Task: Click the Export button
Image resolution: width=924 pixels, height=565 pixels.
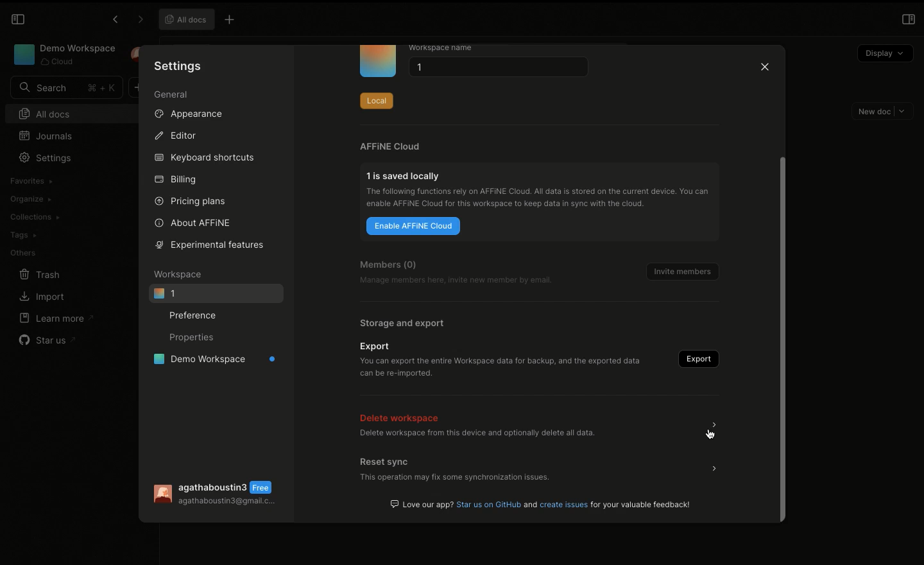Action: coord(699,360)
